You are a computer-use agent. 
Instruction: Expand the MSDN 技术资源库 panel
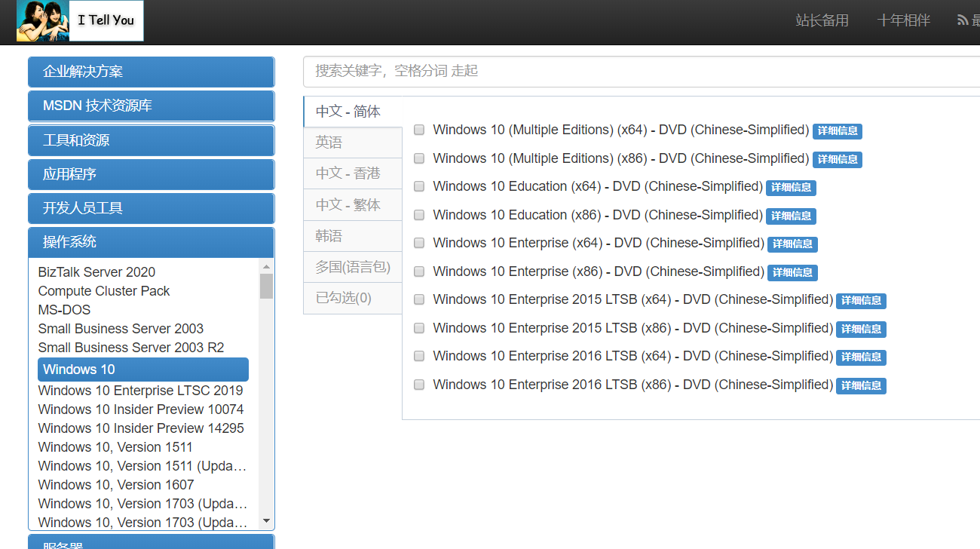point(152,106)
